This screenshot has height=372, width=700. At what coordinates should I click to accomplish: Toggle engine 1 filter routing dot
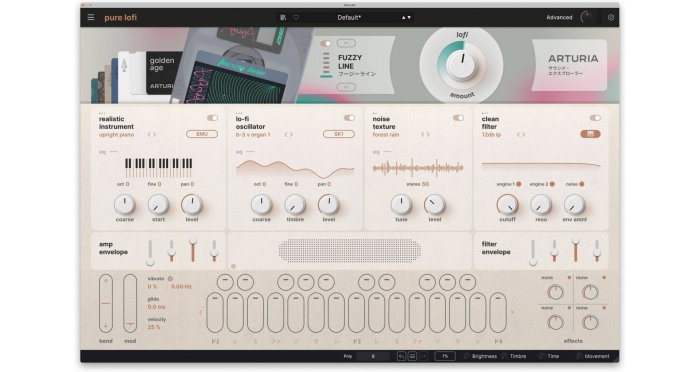519,184
